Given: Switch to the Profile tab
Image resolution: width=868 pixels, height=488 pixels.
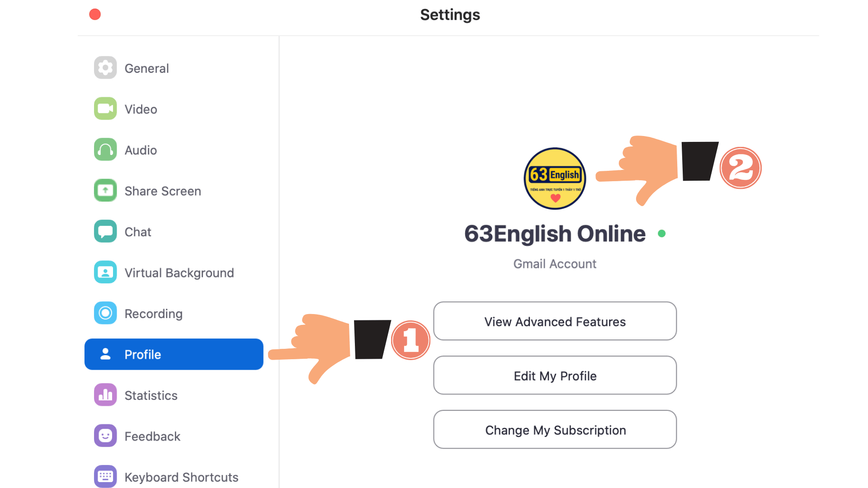Looking at the screenshot, I should (174, 354).
